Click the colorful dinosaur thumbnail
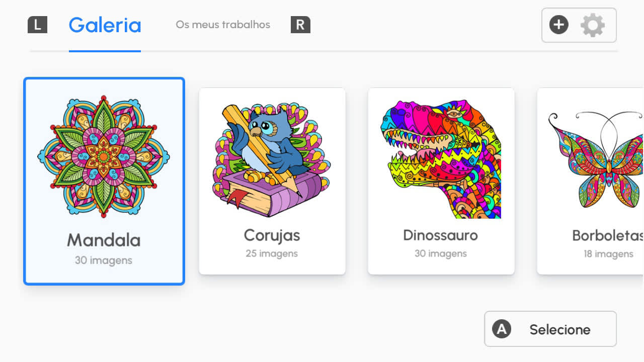644x362 pixels. point(441,159)
